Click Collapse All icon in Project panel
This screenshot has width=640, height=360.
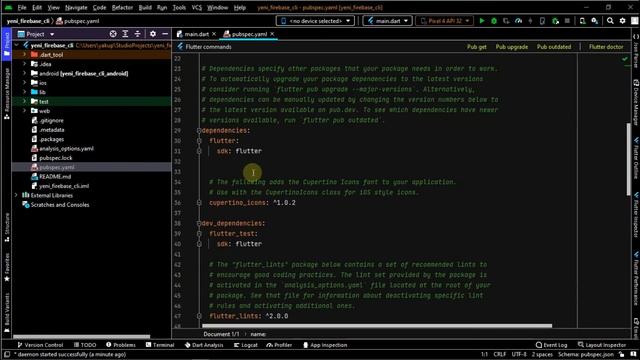[138, 34]
